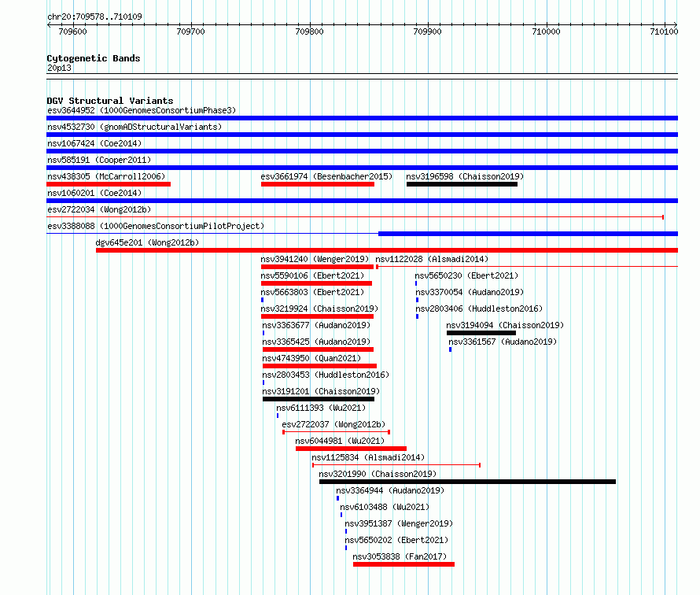Screen dimensions: 700x595
Task: Open nsv5650230 (Ebert2021) label
Action: [466, 275]
